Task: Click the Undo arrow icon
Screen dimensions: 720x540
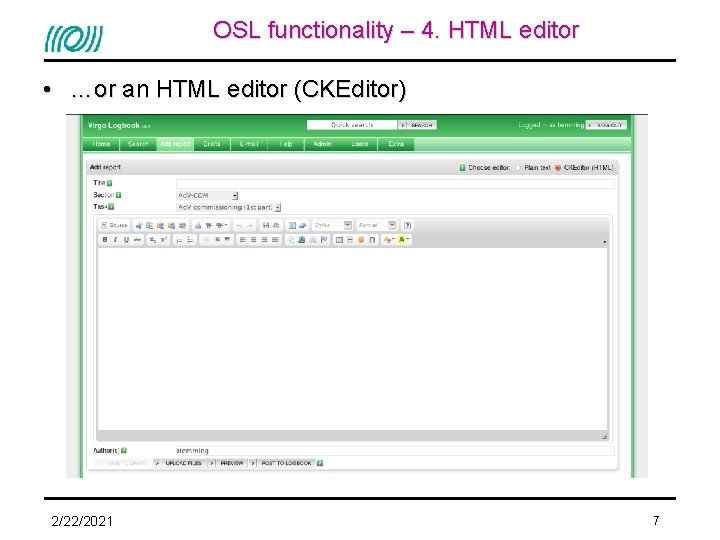Action: [x=239, y=225]
